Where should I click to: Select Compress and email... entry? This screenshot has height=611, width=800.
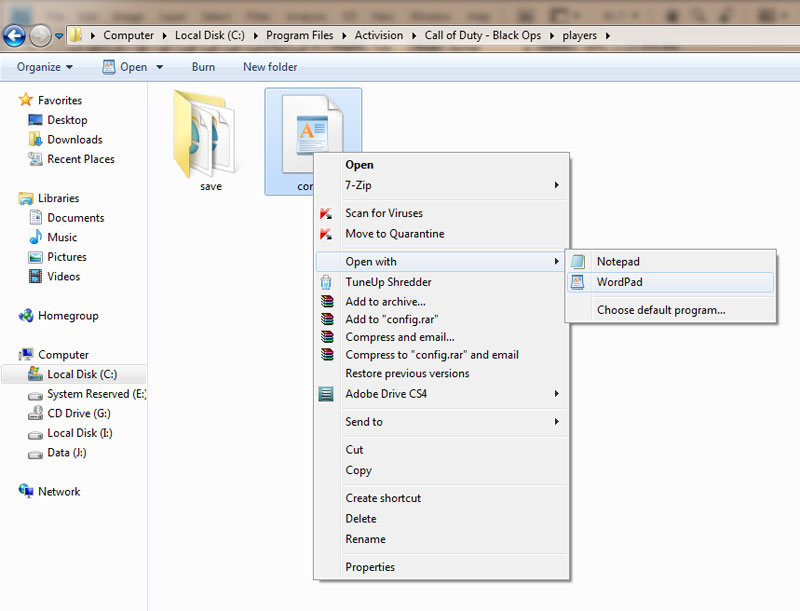[442, 337]
